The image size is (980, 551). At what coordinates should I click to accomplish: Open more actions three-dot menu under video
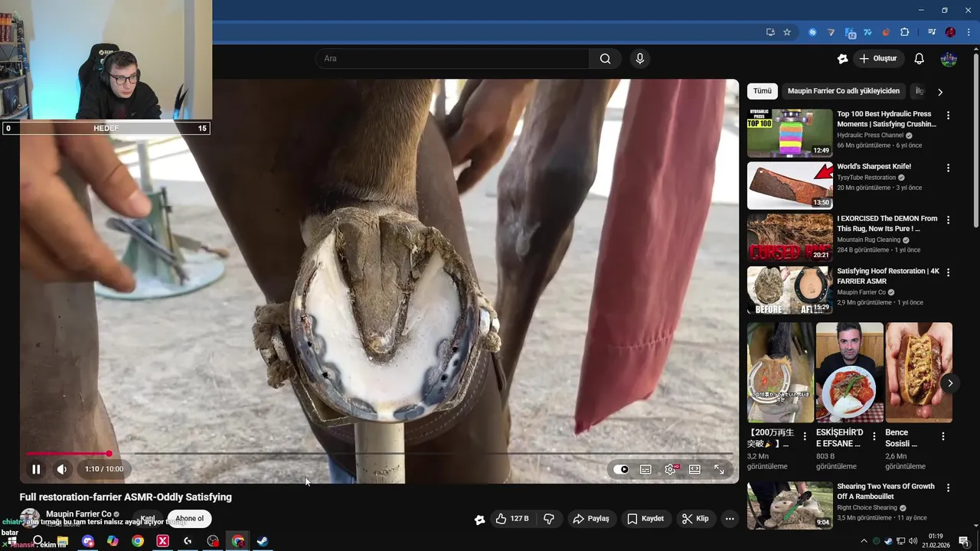coord(730,519)
